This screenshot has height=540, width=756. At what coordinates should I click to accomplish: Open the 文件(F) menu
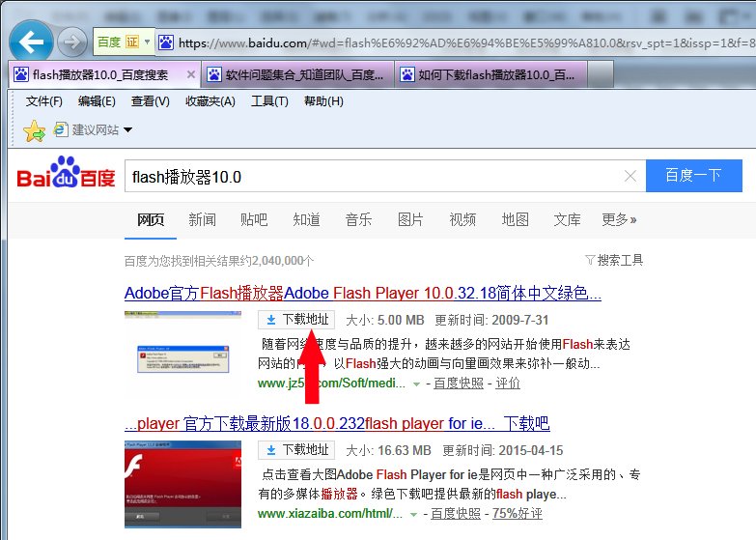point(43,101)
